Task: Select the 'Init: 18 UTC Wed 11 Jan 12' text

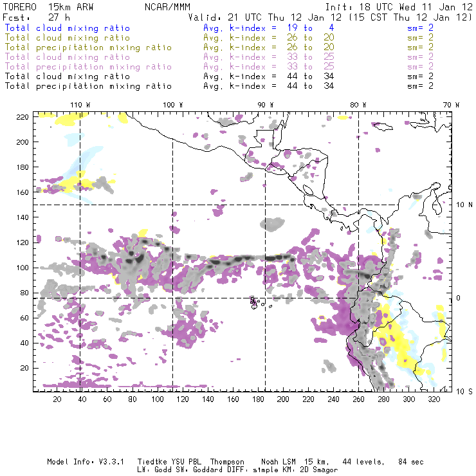Action: (399, 7)
